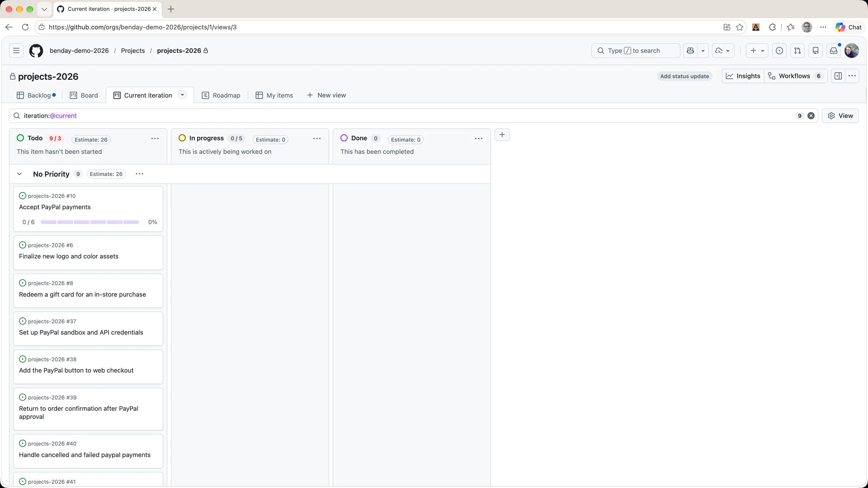
Task: Open the repositories icon in header
Action: coord(816,50)
